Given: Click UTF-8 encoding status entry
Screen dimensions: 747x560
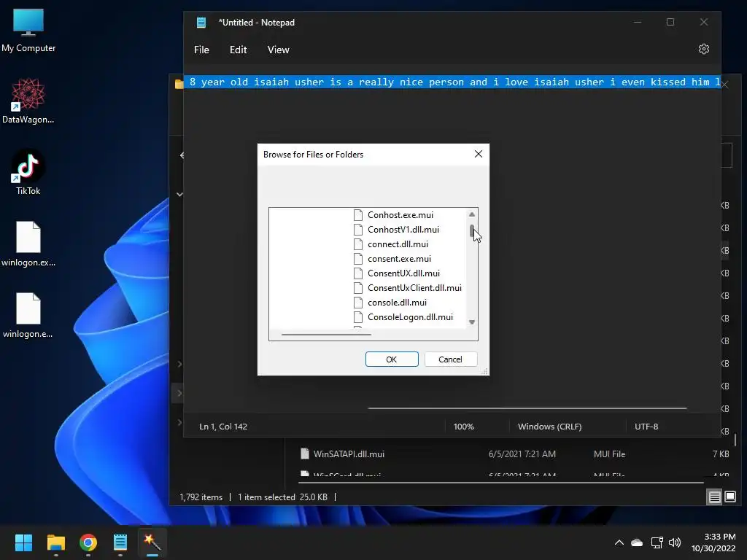Looking at the screenshot, I should (x=646, y=426).
